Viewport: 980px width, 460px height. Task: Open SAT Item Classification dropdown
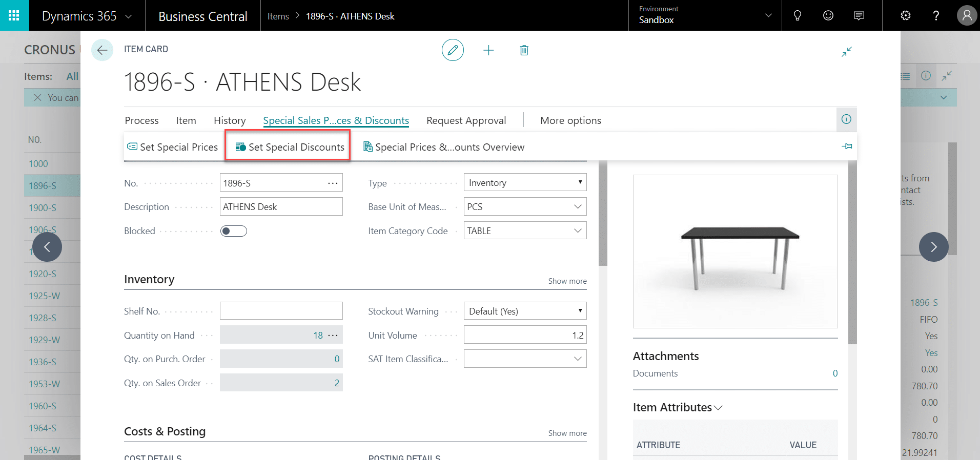pyautogui.click(x=578, y=359)
